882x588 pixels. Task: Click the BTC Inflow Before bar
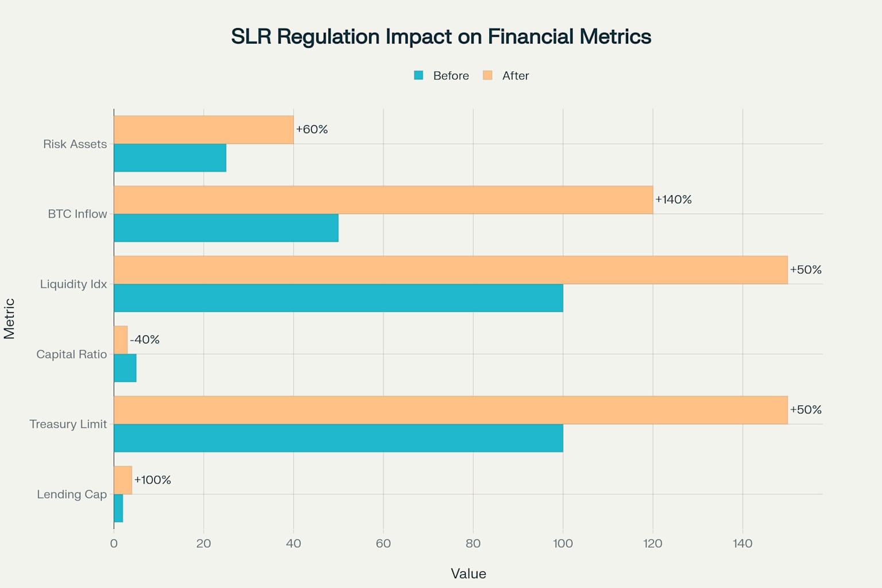pos(226,228)
